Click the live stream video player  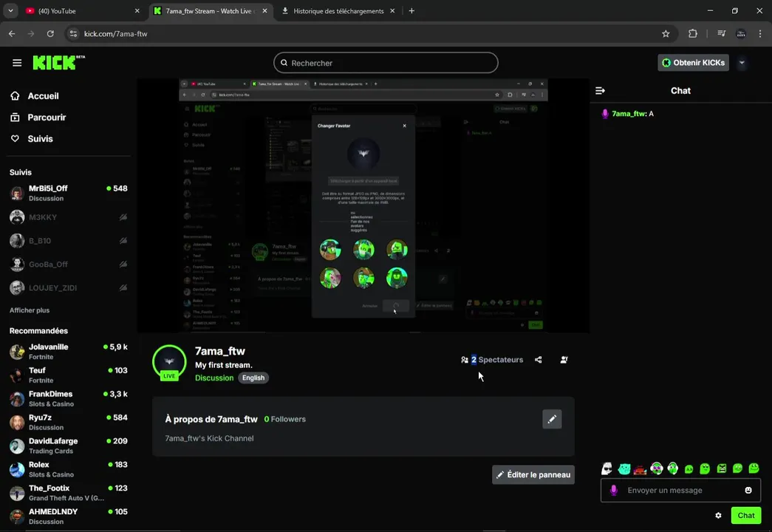pyautogui.click(x=363, y=205)
